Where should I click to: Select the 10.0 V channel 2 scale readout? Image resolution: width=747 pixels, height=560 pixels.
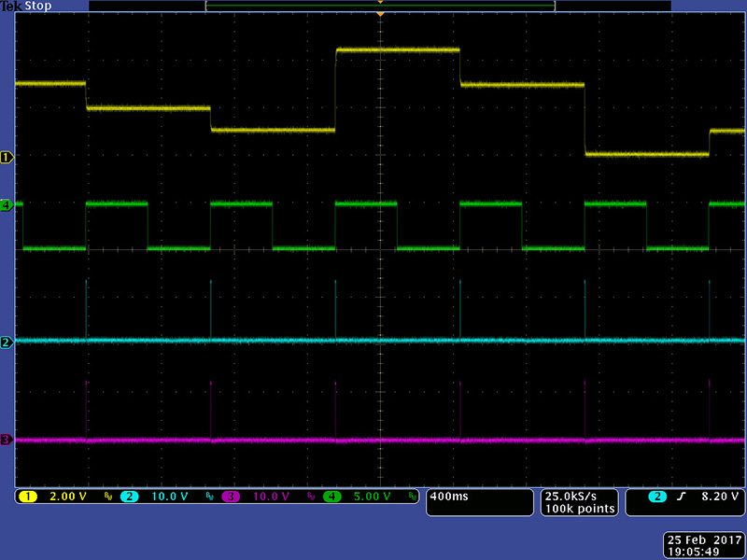click(x=169, y=497)
